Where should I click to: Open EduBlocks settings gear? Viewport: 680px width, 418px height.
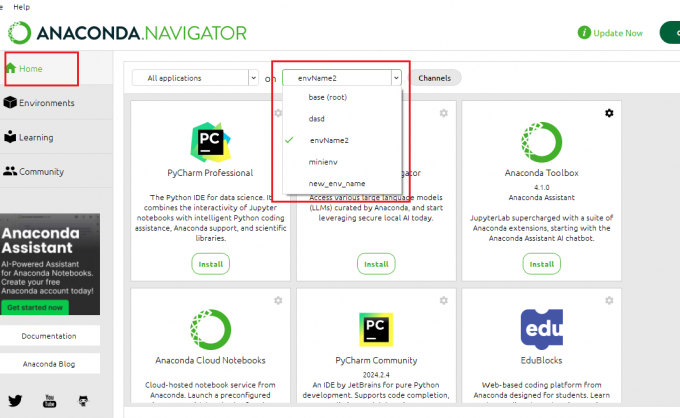coord(609,300)
